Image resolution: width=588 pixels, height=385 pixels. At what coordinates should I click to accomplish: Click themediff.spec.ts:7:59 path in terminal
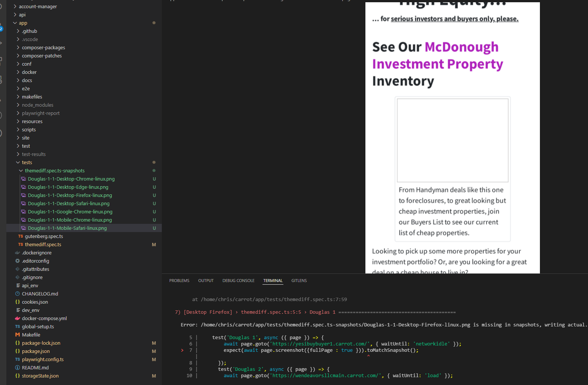(x=274, y=300)
